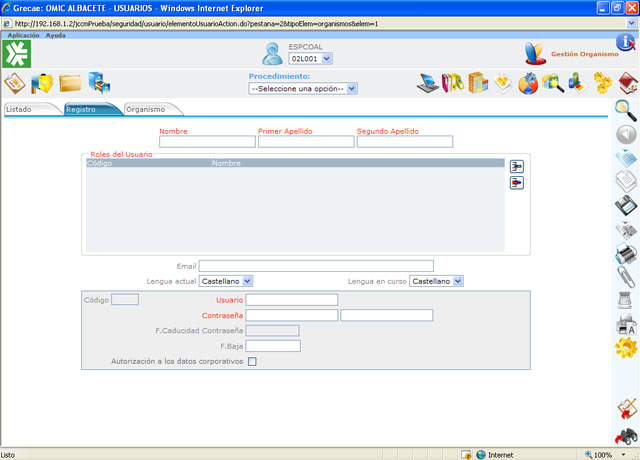Click the green application logo icon

click(x=17, y=54)
